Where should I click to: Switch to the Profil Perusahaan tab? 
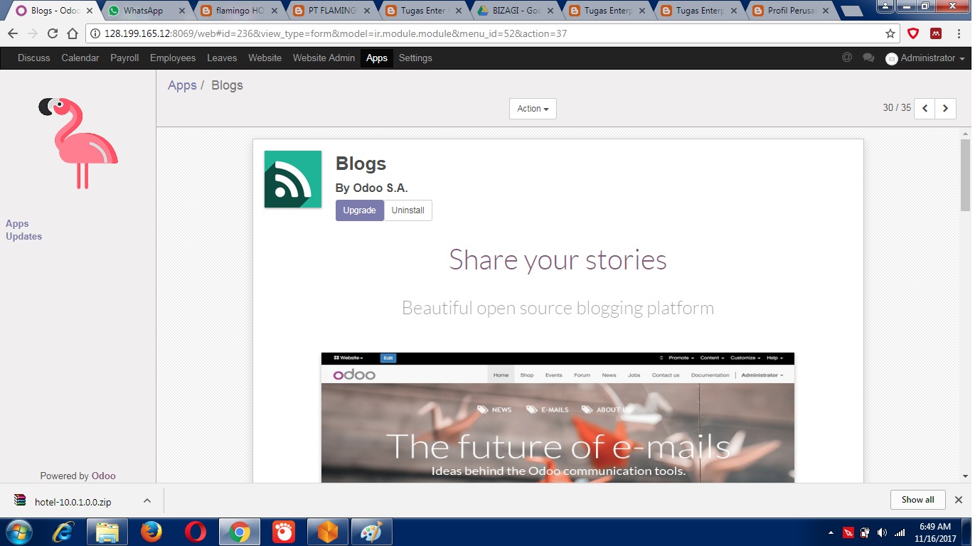point(792,11)
